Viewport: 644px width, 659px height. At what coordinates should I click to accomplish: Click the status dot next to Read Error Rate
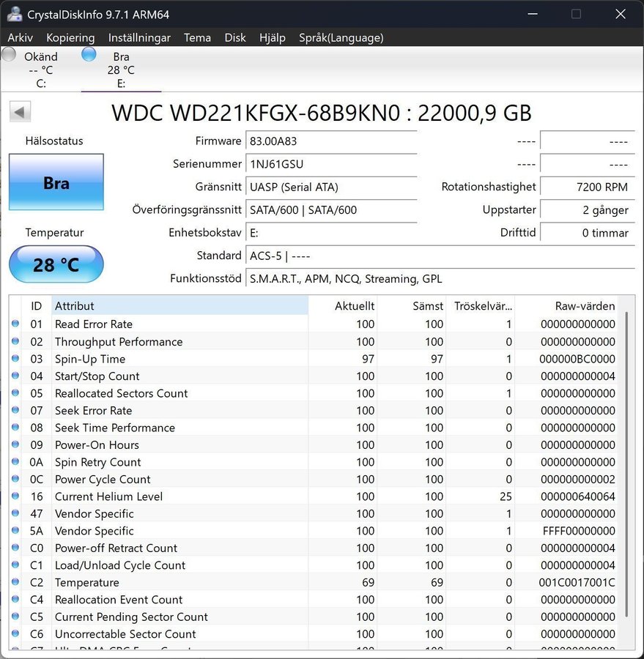[x=15, y=324]
